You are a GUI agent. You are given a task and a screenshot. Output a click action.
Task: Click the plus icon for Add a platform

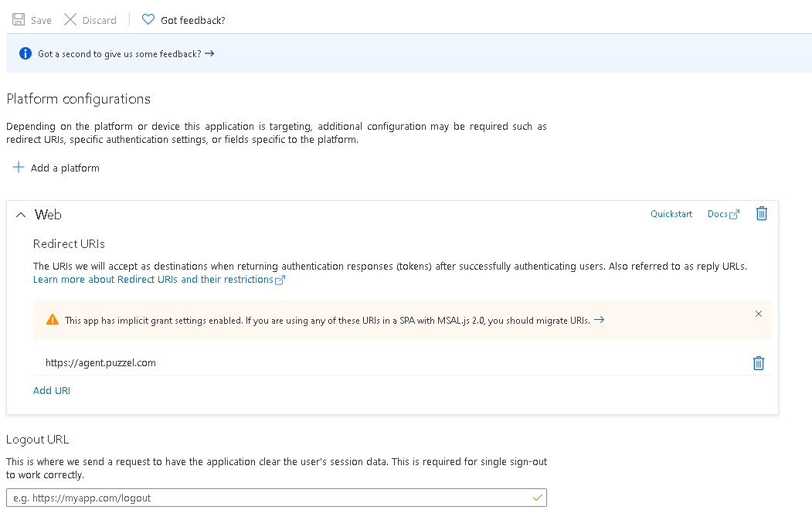tap(19, 168)
